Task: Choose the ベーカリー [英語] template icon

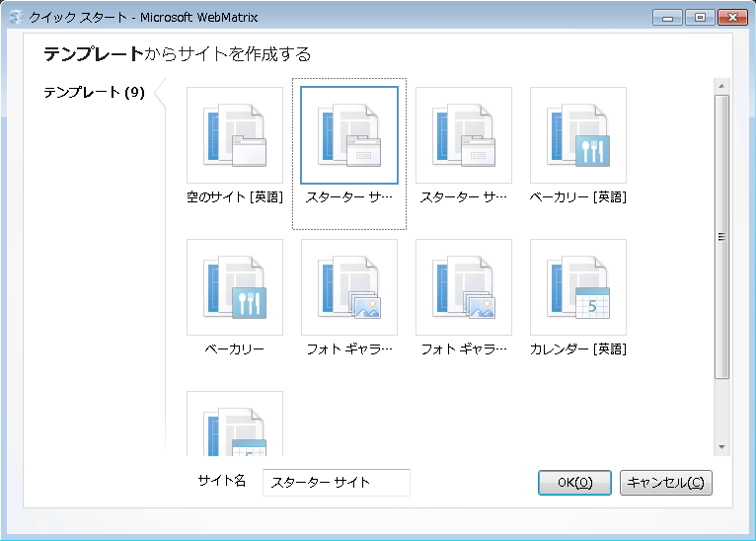Action: point(578,135)
